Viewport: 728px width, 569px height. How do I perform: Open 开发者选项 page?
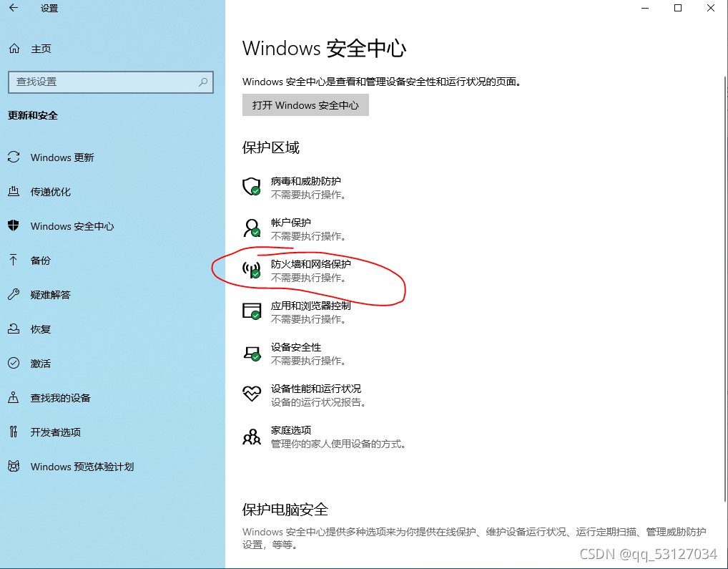[x=112, y=432]
